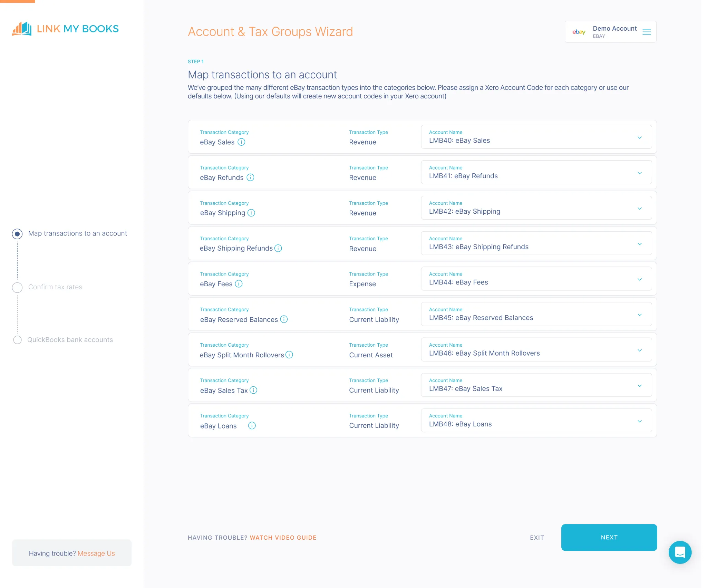
Task: Open the LMB44: eBay Fees account dropdown
Action: click(x=536, y=279)
